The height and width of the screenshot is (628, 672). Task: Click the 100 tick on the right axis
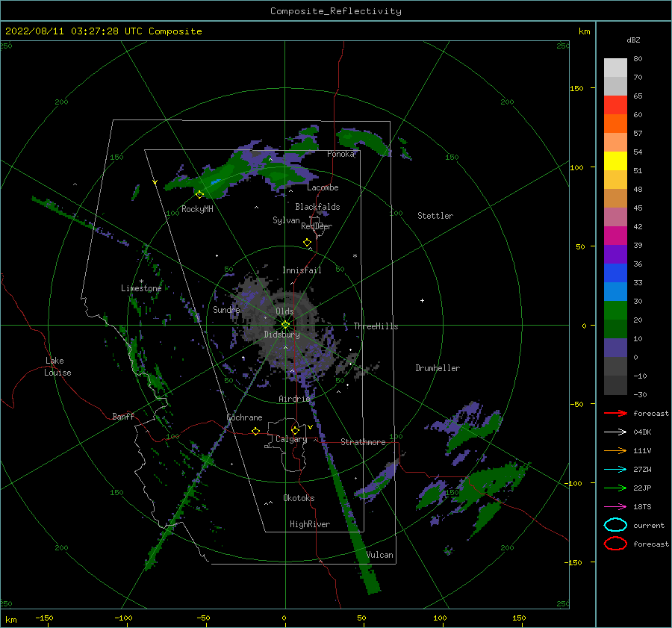point(576,167)
